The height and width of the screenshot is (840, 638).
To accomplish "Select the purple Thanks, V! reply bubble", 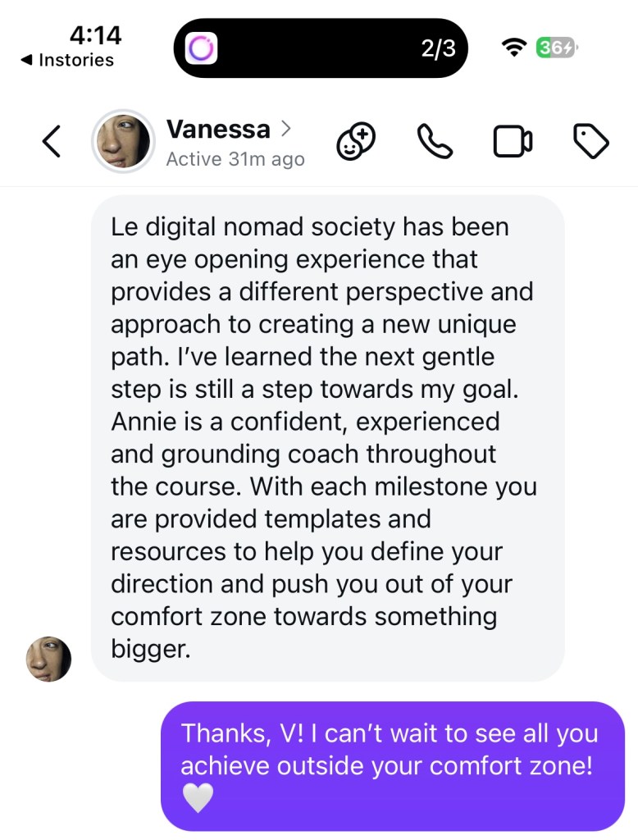I will click(x=393, y=766).
